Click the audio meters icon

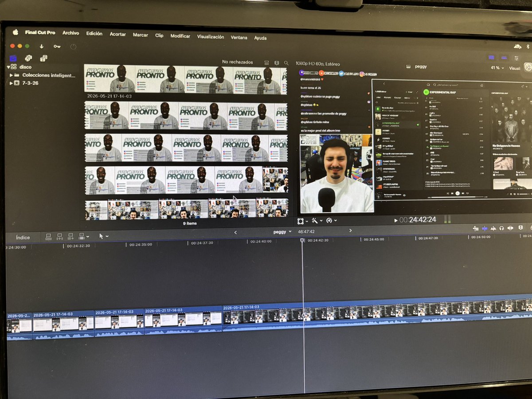coord(447,219)
